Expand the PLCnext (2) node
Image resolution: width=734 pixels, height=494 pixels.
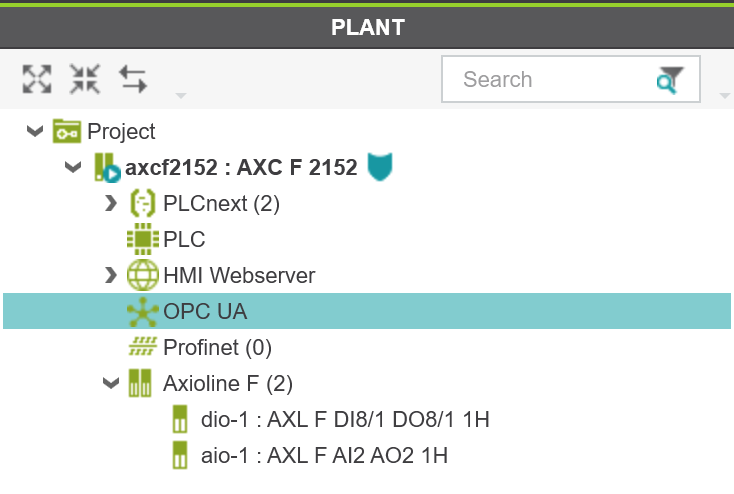(110, 203)
